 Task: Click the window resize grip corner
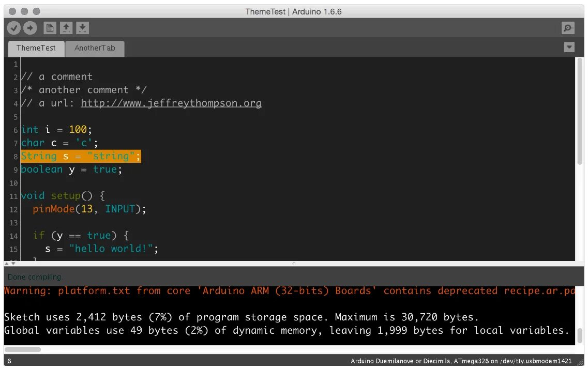[x=581, y=361]
